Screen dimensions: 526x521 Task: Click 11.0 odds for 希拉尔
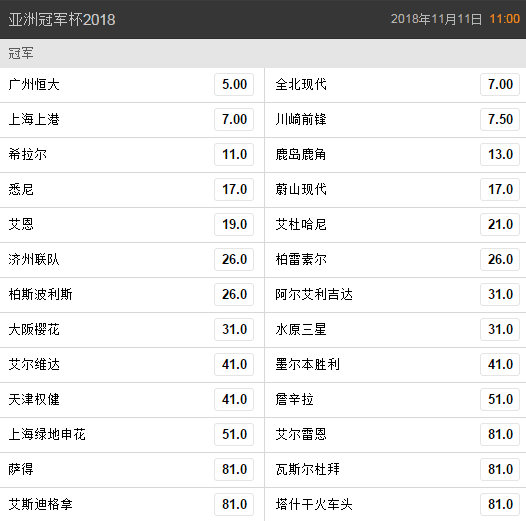(234, 154)
